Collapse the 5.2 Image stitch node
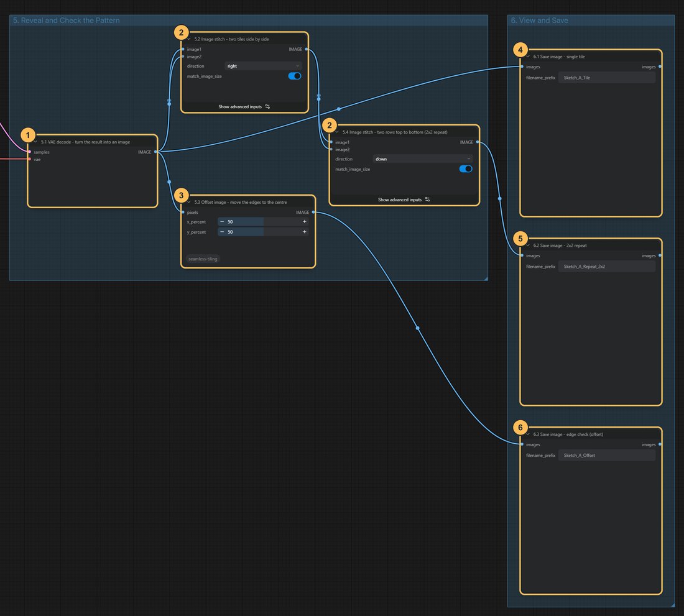Screen dimensions: 684x616 pos(189,39)
